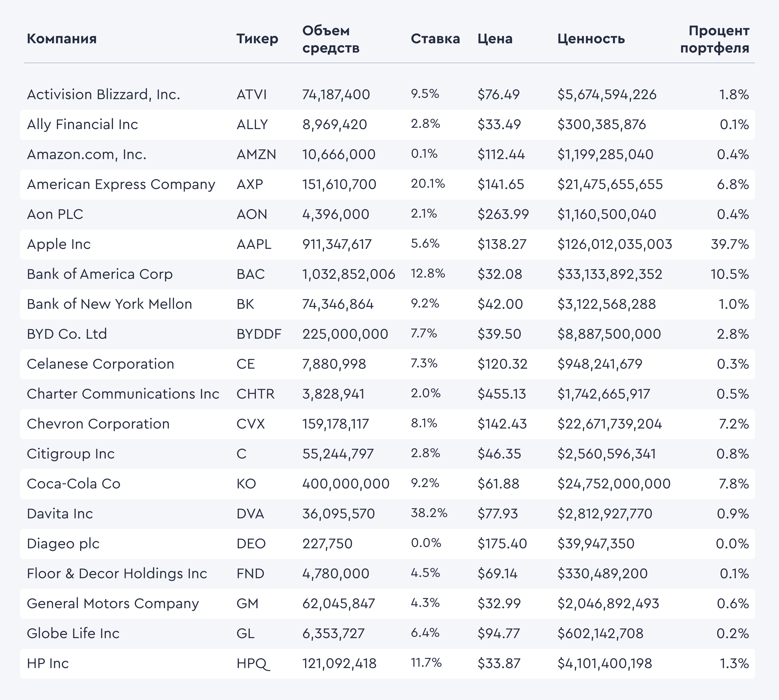This screenshot has width=779, height=700.
Task: Click the value $24,752,000,000
Action: (x=614, y=484)
